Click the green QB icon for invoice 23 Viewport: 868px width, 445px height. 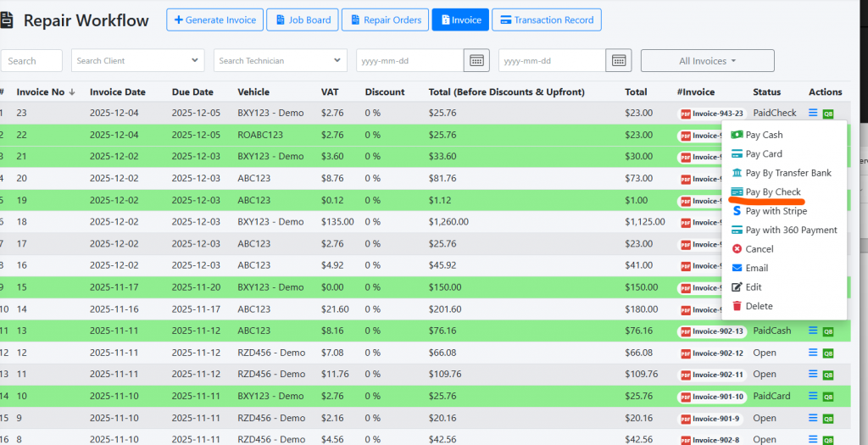[x=828, y=114]
